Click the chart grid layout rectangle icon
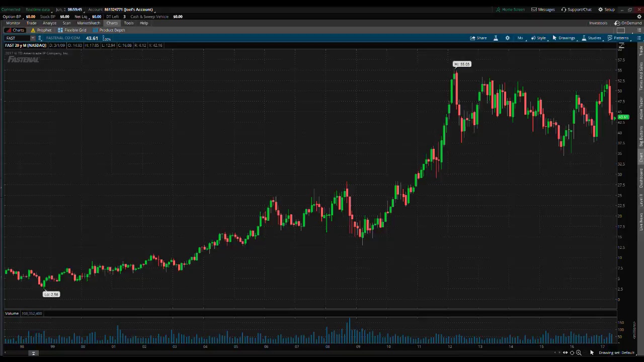This screenshot has width=644, height=362. click(x=621, y=30)
